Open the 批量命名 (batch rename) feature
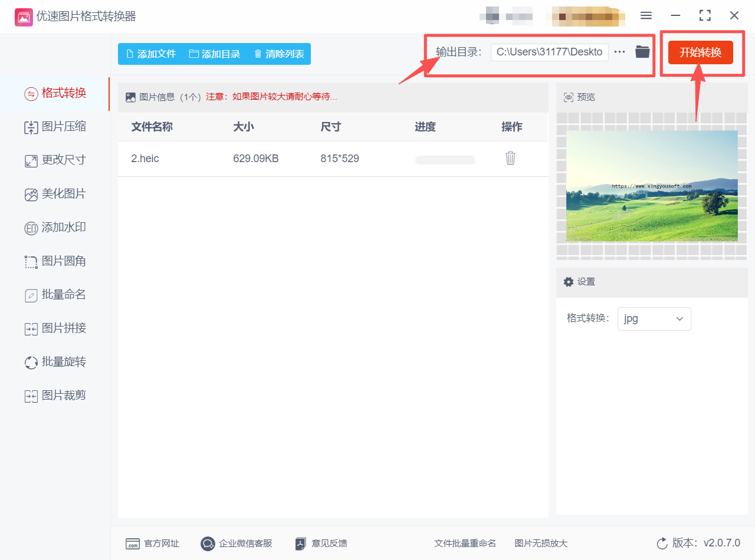Viewport: 755px width, 560px height. point(55,295)
